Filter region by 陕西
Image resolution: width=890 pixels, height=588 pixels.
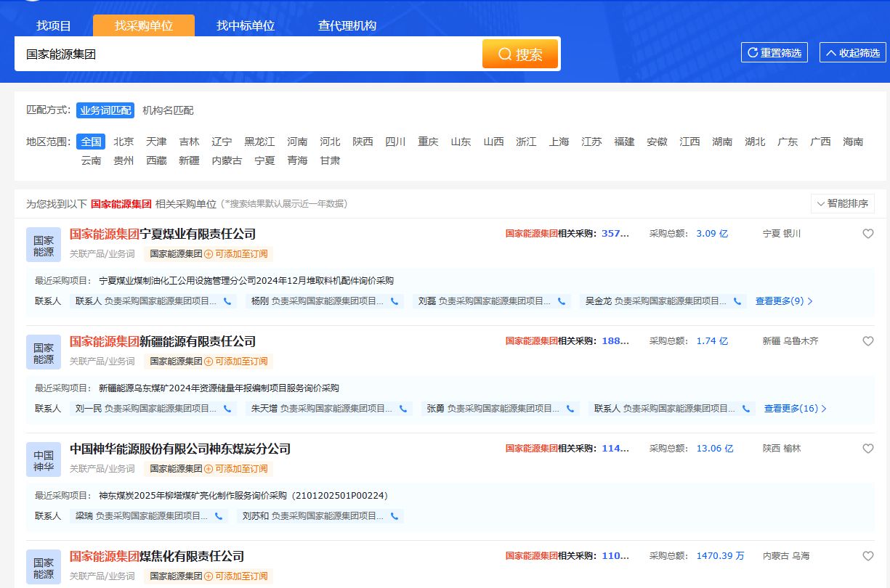363,142
